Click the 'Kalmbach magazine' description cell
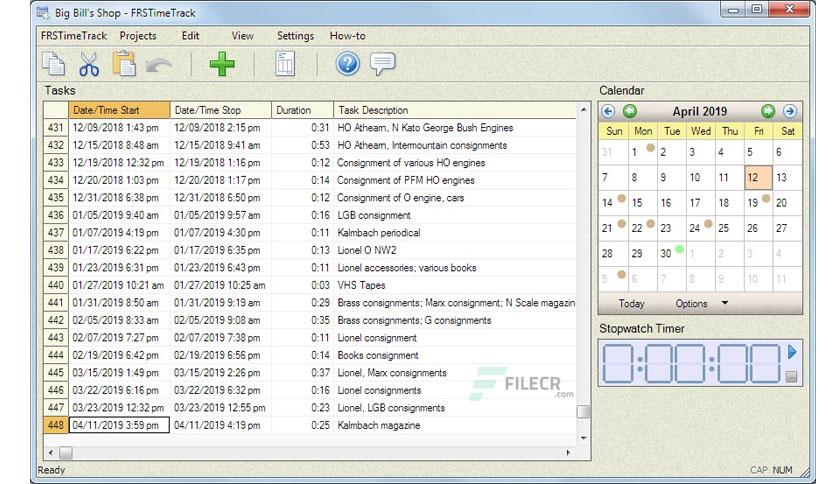The width and height of the screenshot is (836, 484). (455, 425)
